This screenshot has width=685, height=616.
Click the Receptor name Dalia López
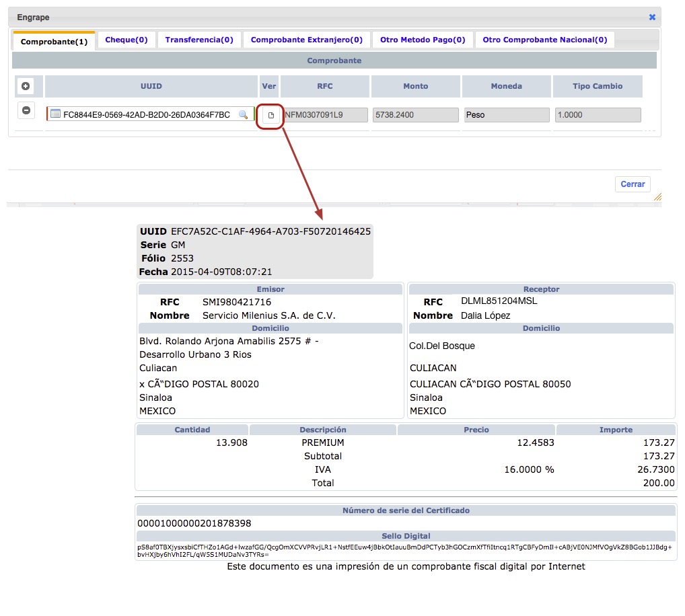tap(485, 315)
